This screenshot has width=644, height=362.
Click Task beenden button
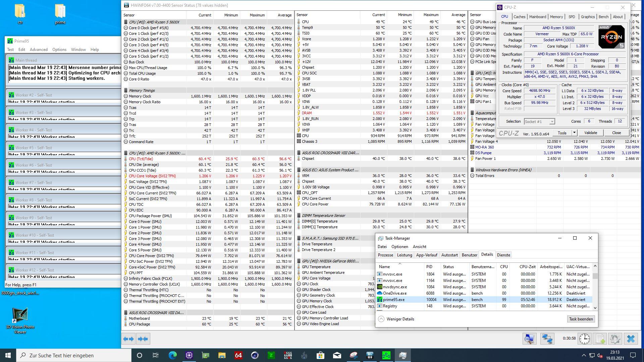581,319
